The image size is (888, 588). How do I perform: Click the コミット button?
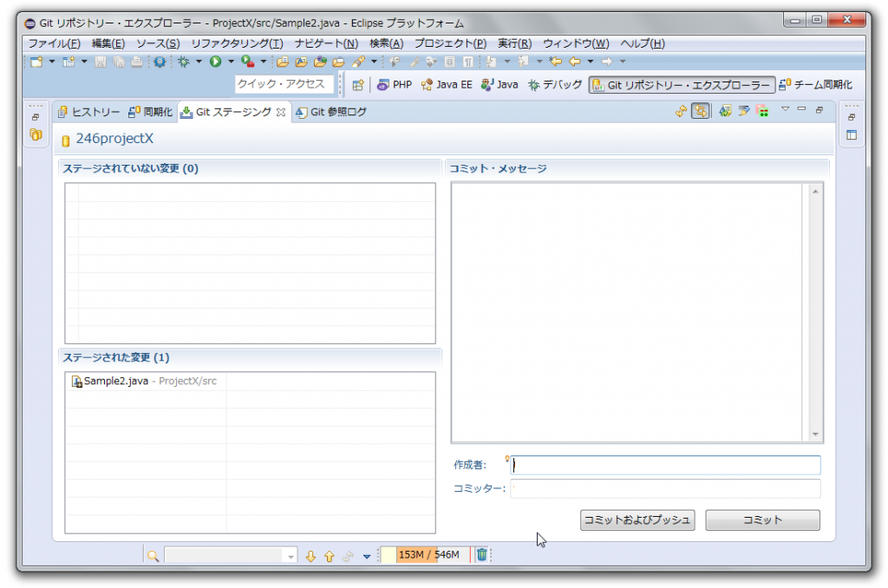[x=762, y=520]
